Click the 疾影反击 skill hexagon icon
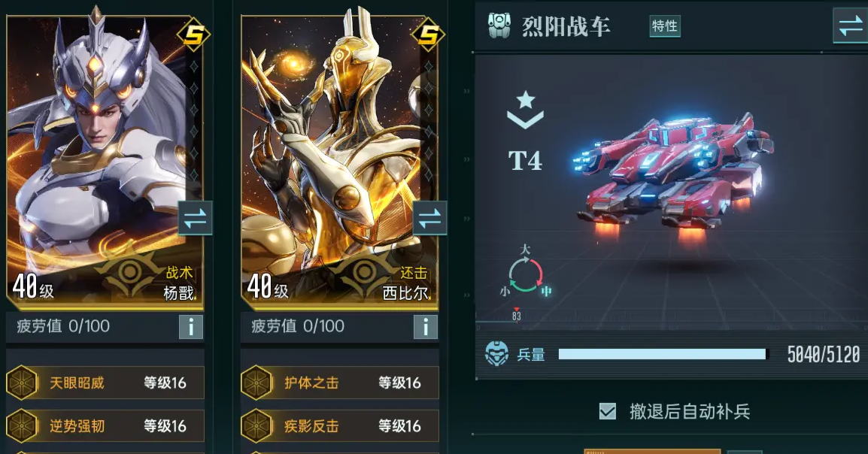The height and width of the screenshot is (454, 868). point(256,425)
